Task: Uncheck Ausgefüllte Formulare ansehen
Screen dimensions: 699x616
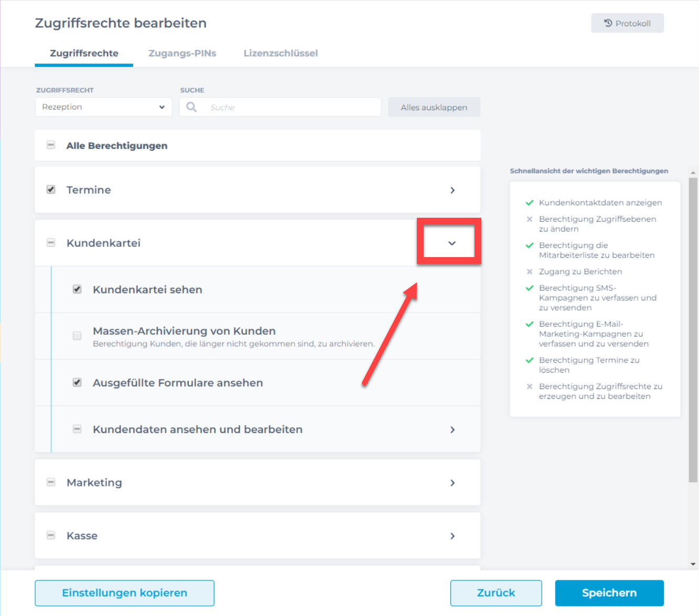Action: pos(77,383)
